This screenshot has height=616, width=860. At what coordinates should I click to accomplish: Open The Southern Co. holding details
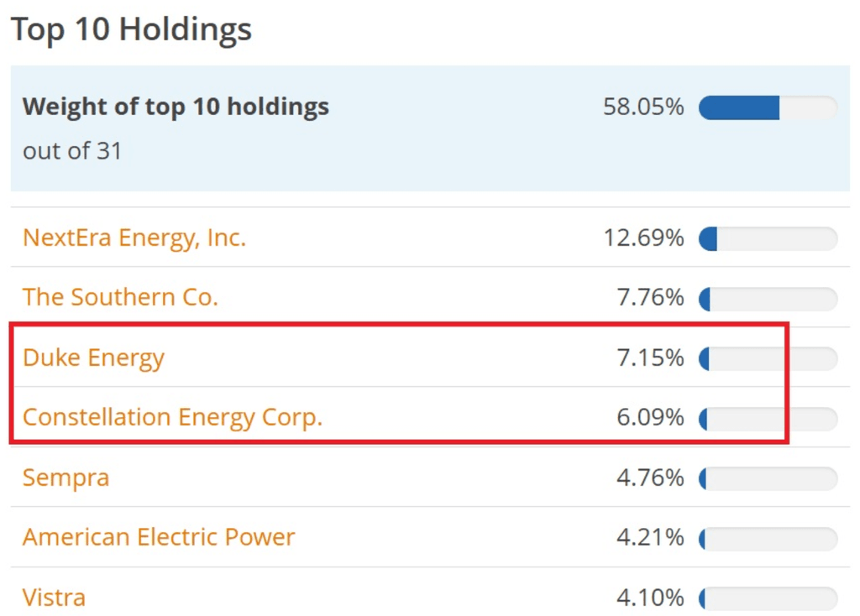pos(119,297)
